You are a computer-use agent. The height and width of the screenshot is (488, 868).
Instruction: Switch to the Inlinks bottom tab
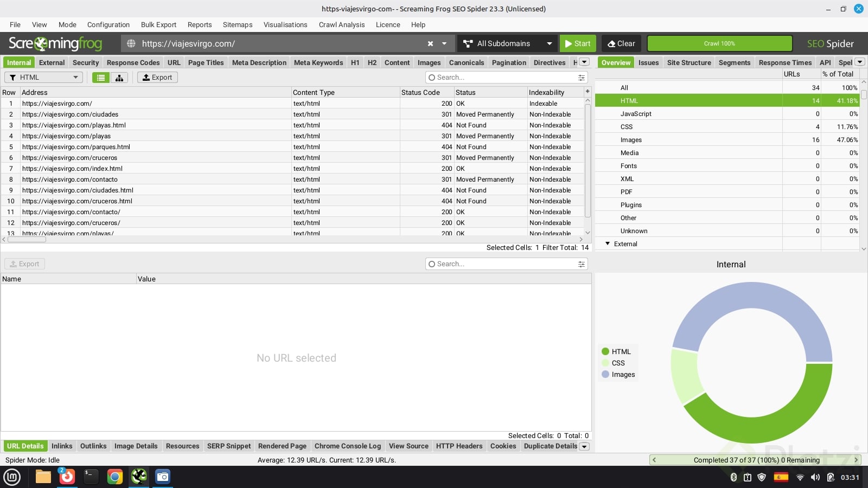[x=62, y=446]
